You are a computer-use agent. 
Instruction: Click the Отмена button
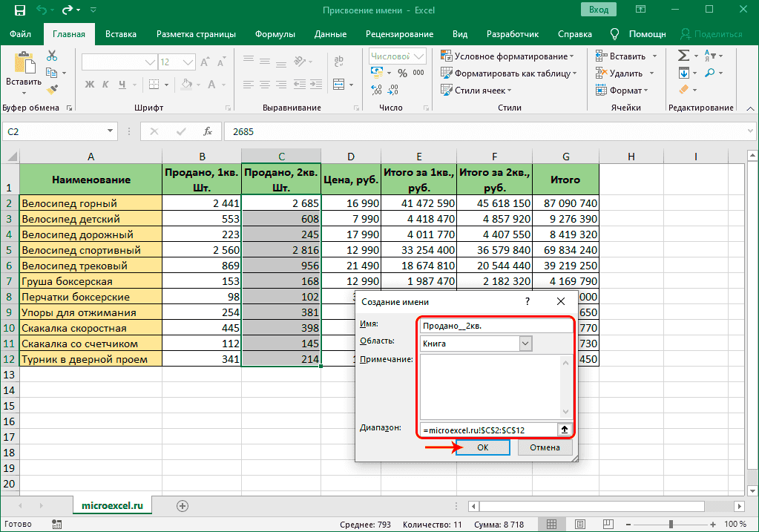click(545, 447)
